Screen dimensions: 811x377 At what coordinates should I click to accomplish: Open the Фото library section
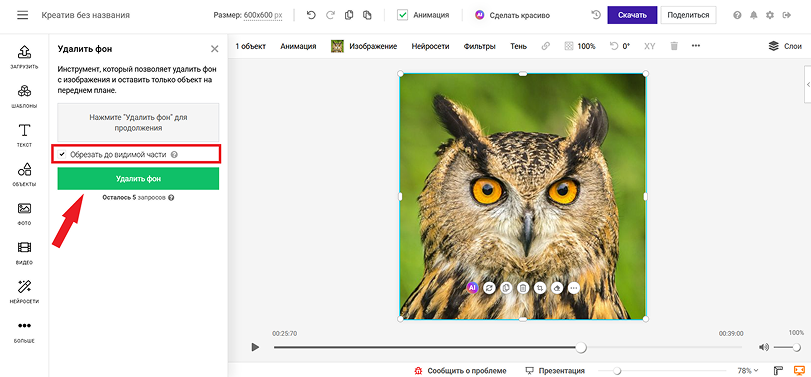(24, 214)
